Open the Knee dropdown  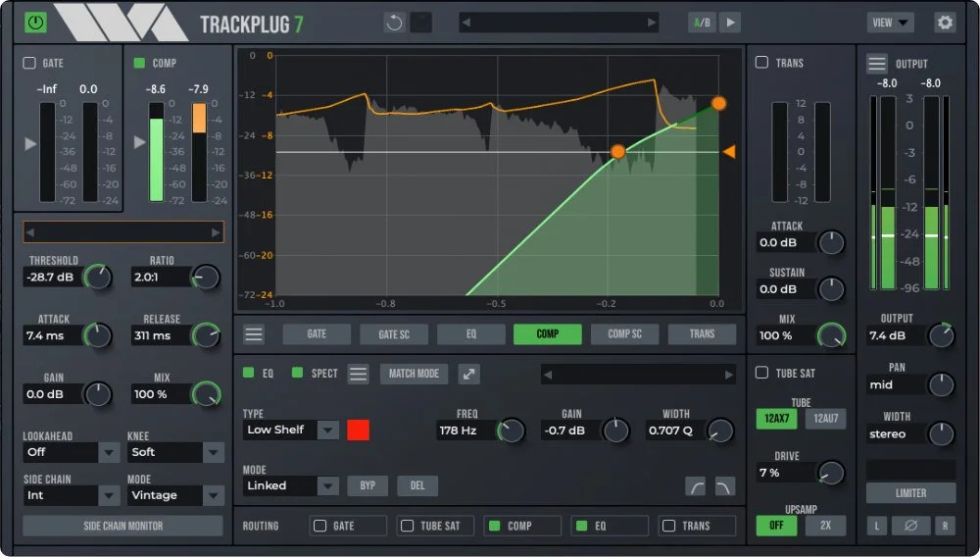pos(175,452)
